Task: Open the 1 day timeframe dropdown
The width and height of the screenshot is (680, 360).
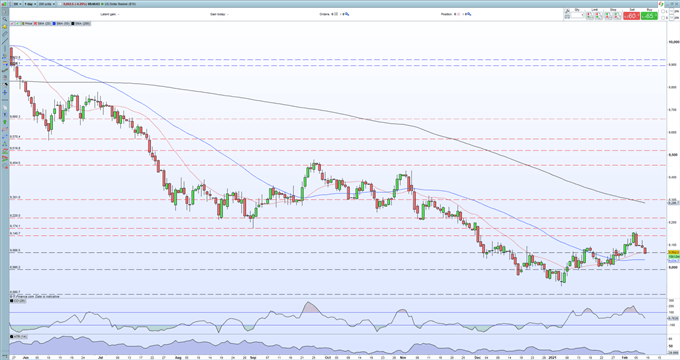Action: tap(30, 4)
